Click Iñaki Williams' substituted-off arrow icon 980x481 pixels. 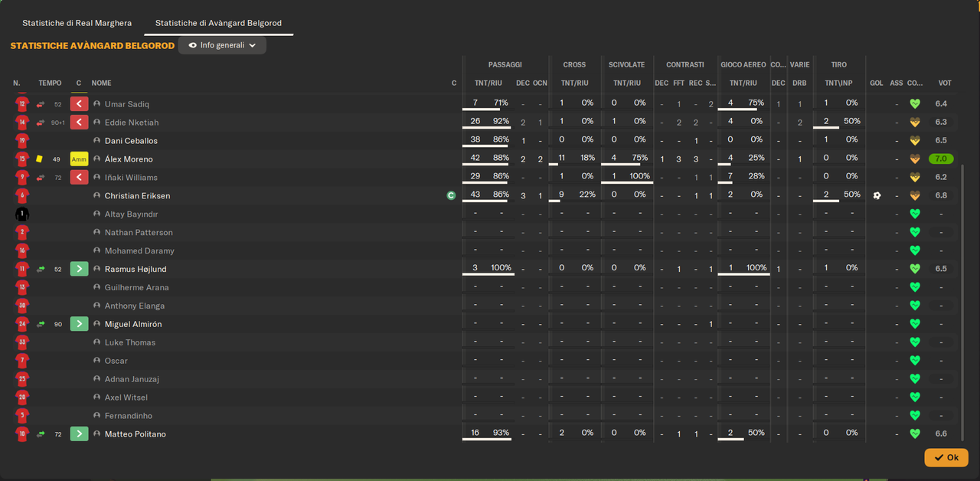pyautogui.click(x=79, y=178)
